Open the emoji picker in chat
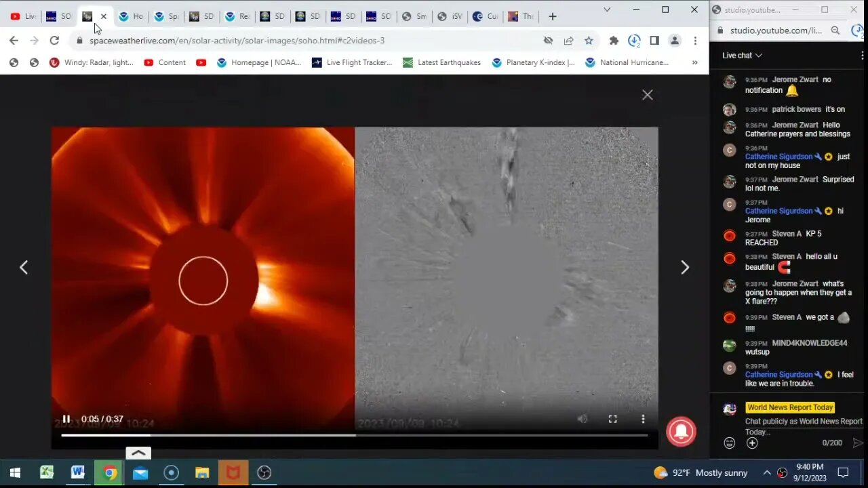The height and width of the screenshot is (488, 868). (x=730, y=443)
